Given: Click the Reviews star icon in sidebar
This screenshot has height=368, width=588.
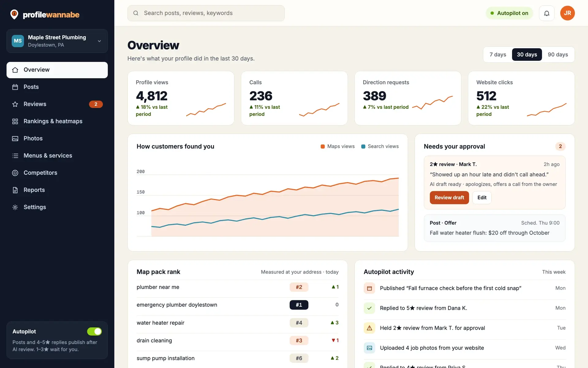Looking at the screenshot, I should click(x=15, y=104).
